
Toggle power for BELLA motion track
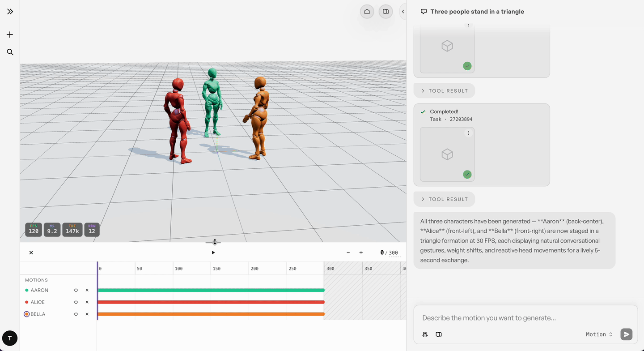76,314
